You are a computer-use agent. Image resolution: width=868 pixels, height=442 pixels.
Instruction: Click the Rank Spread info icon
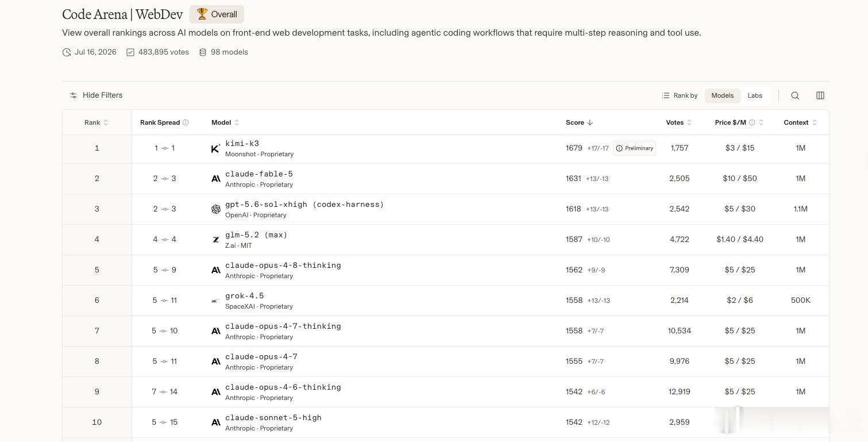pyautogui.click(x=186, y=122)
